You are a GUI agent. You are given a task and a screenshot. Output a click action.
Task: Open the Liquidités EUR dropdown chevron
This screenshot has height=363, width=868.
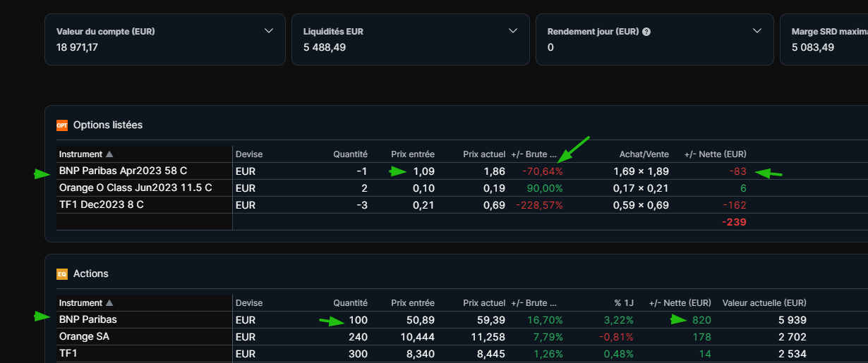pyautogui.click(x=513, y=31)
